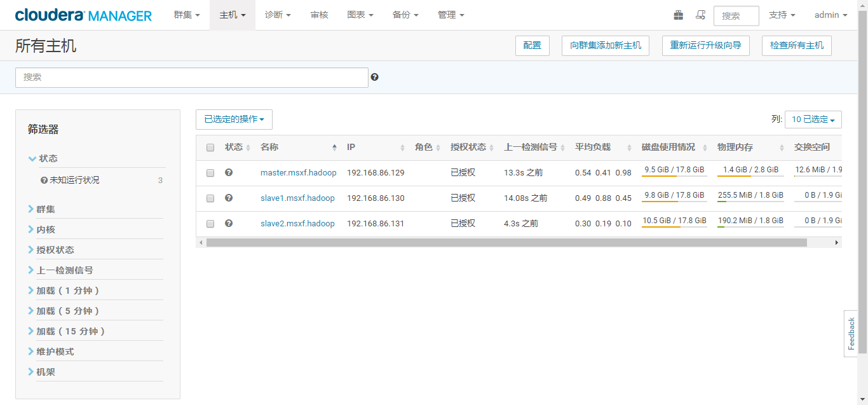Check the select-all checkbox in table header
The image size is (868, 405).
(210, 147)
